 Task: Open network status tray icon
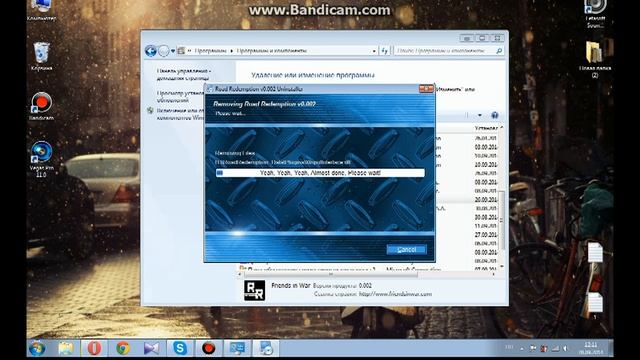(555, 348)
